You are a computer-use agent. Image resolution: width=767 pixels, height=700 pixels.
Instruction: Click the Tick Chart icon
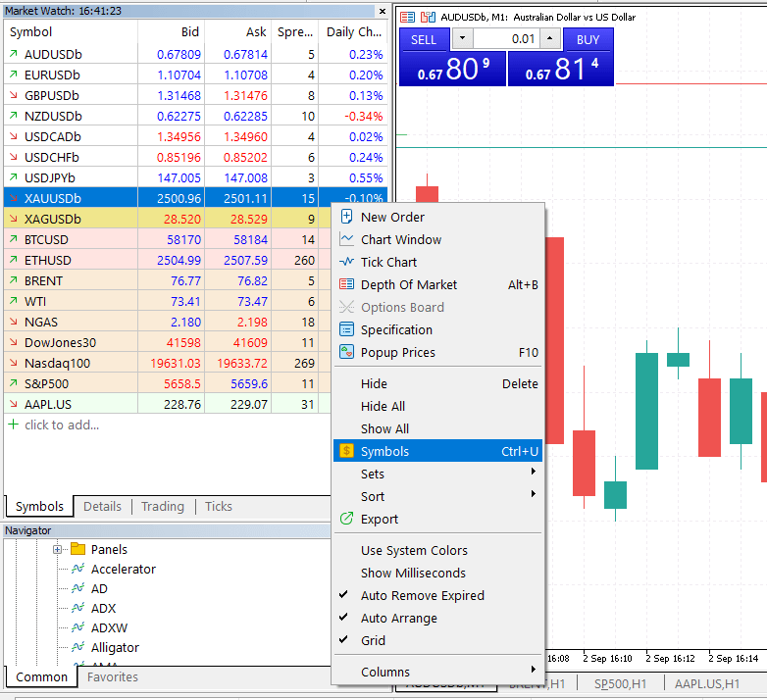[x=346, y=262]
